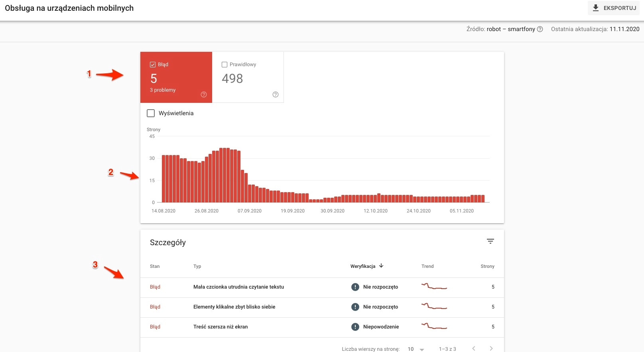This screenshot has height=352, width=644.
Task: Click warning icon in Elementy klikalne row
Action: (355, 307)
